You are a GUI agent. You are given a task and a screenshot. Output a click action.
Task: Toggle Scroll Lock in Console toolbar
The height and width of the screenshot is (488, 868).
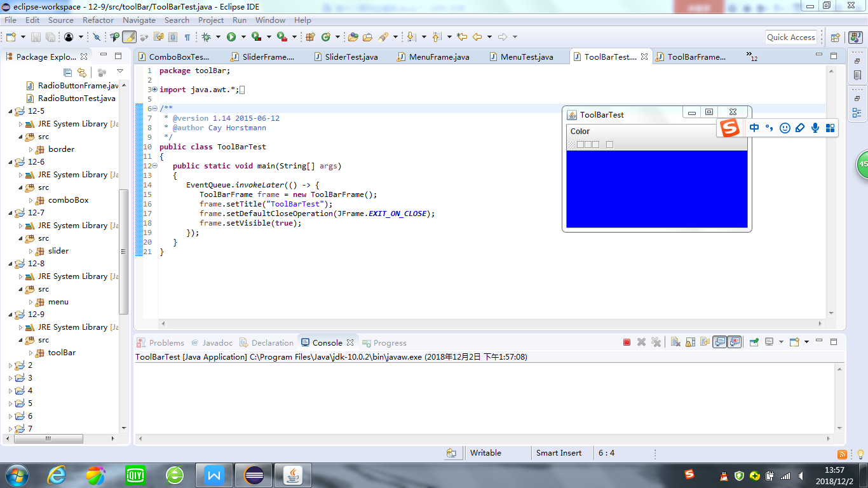point(690,342)
